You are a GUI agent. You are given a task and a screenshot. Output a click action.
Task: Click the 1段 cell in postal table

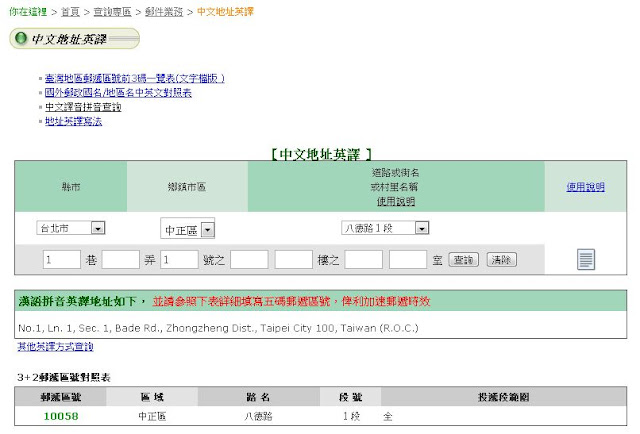coord(351,416)
